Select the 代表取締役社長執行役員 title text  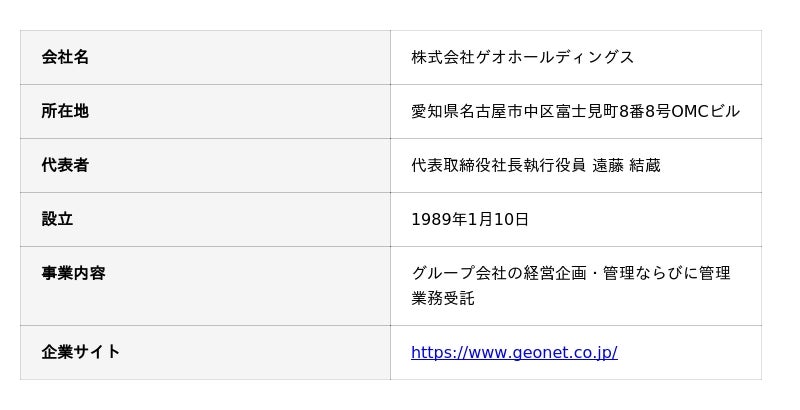[x=498, y=166]
